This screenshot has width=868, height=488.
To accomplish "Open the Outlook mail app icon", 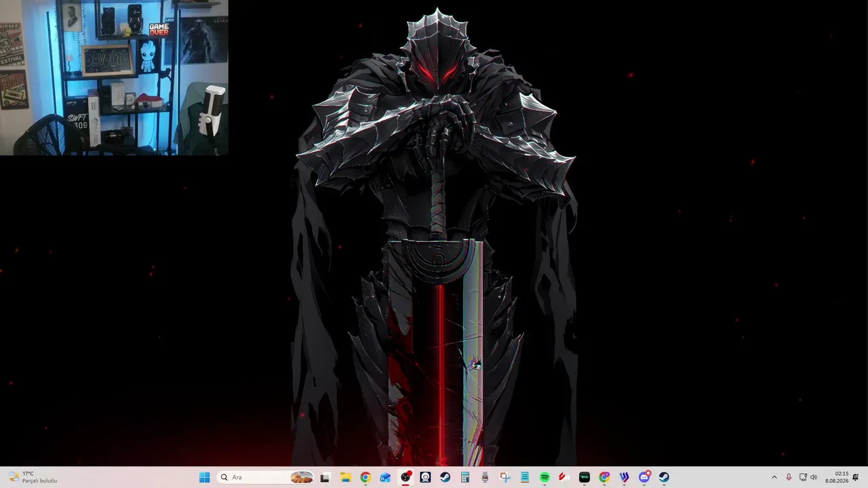I will pyautogui.click(x=385, y=477).
